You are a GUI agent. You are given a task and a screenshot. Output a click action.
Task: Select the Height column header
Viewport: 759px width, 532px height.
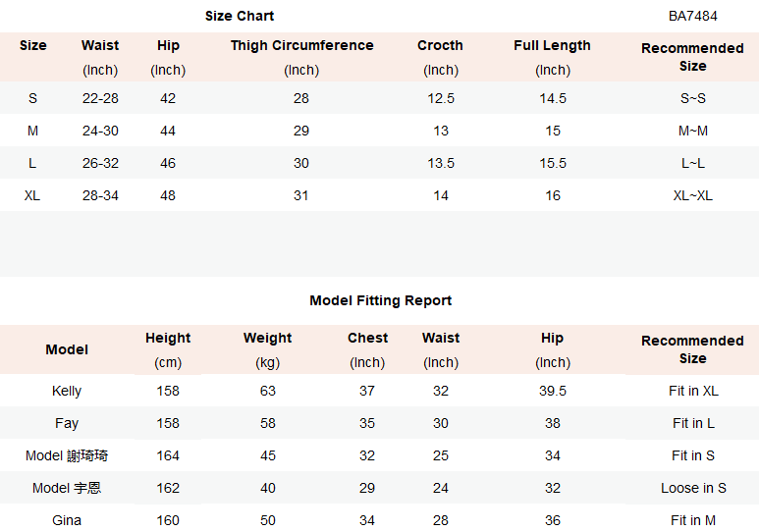click(x=168, y=338)
